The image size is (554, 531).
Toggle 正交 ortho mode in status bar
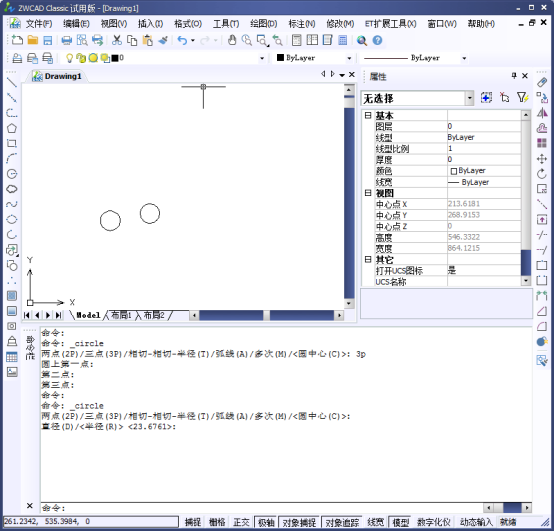tap(241, 521)
